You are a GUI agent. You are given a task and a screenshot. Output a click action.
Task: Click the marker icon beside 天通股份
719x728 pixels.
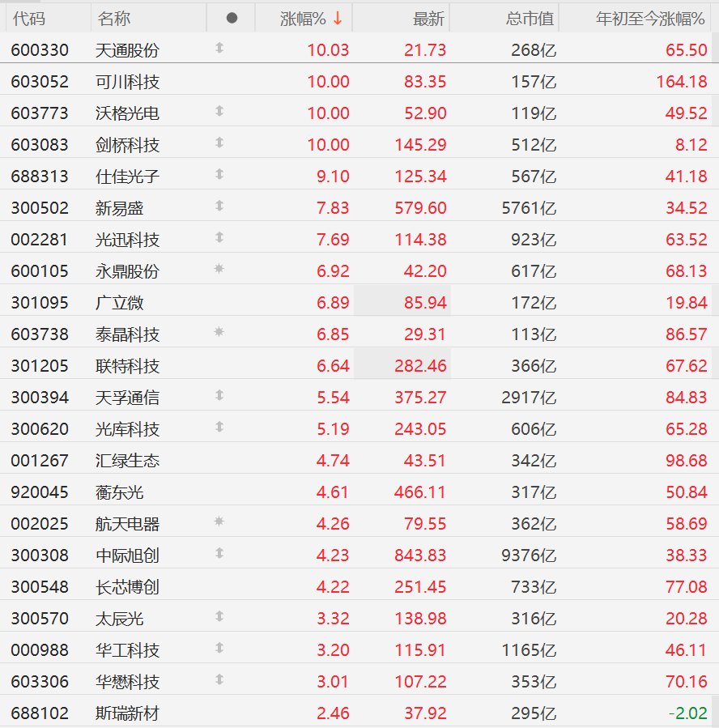(219, 48)
